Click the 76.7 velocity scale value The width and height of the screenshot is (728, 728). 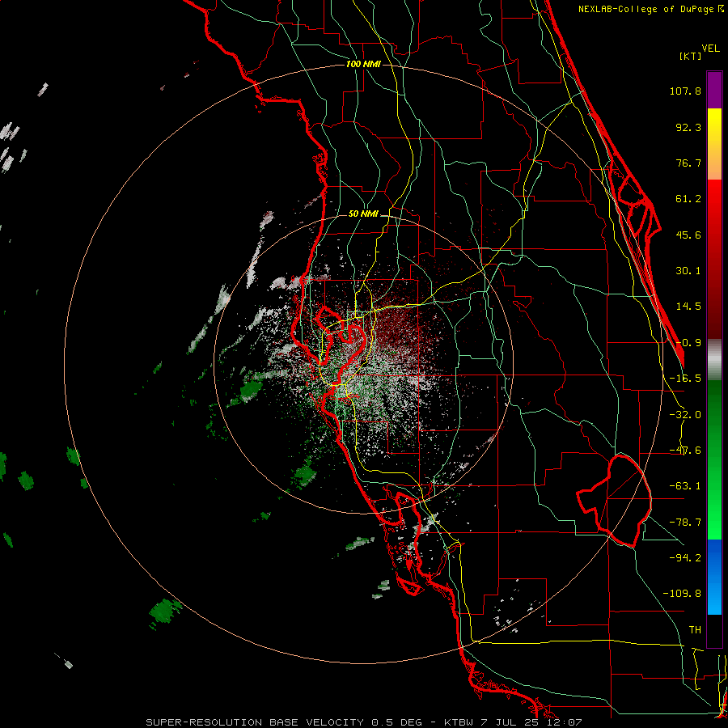[x=688, y=163]
